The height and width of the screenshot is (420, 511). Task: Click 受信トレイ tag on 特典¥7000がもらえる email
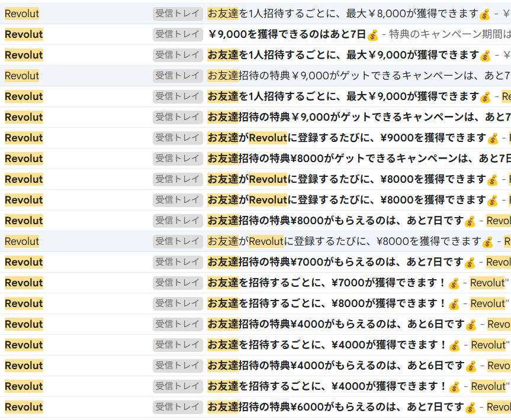click(178, 262)
